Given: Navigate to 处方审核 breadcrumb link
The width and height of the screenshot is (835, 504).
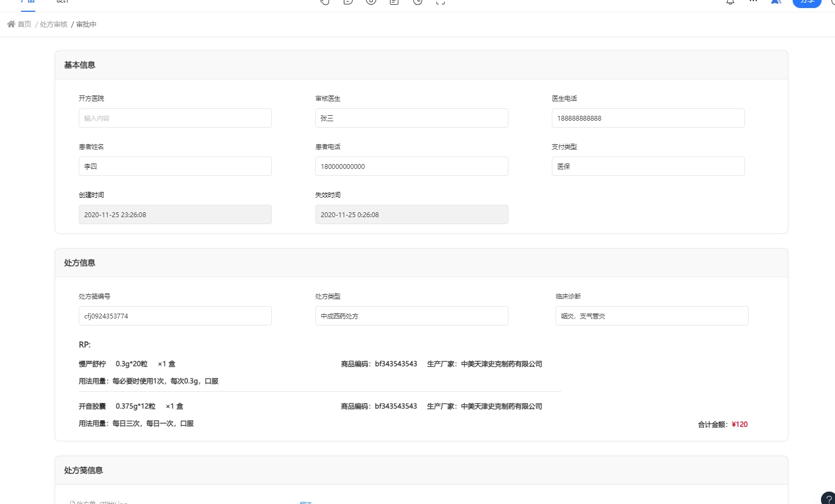Looking at the screenshot, I should point(54,24).
